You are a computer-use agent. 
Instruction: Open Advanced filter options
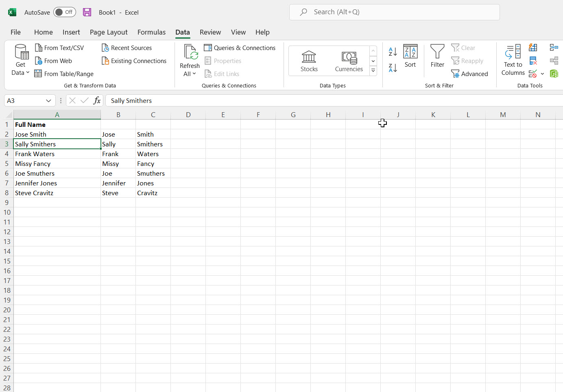click(x=469, y=74)
